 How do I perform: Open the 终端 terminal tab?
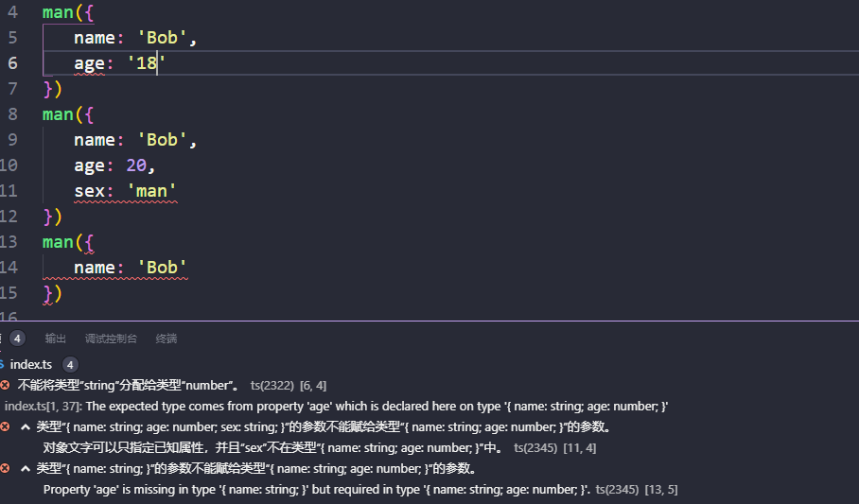(x=167, y=339)
